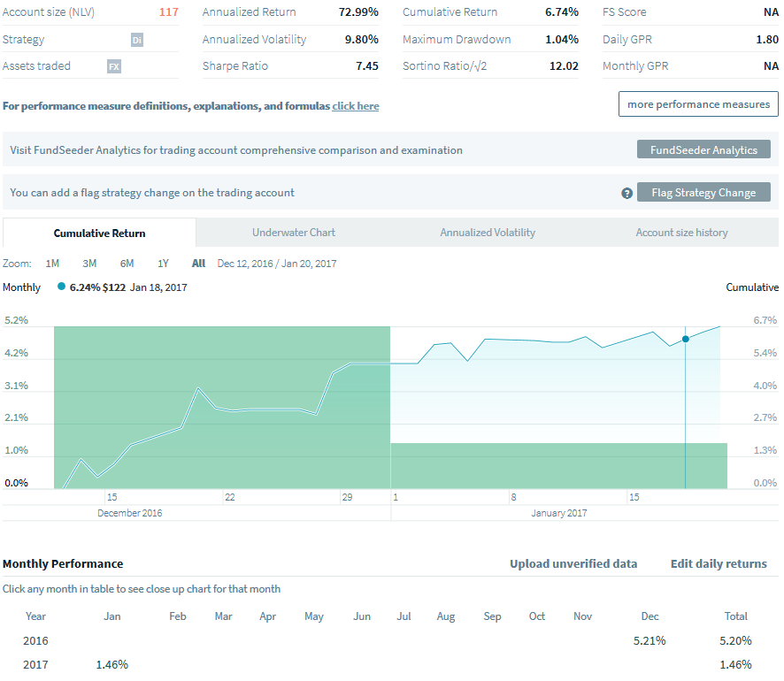This screenshot has width=784, height=681.
Task: Switch to the Underwater Chart tab
Action: (293, 233)
